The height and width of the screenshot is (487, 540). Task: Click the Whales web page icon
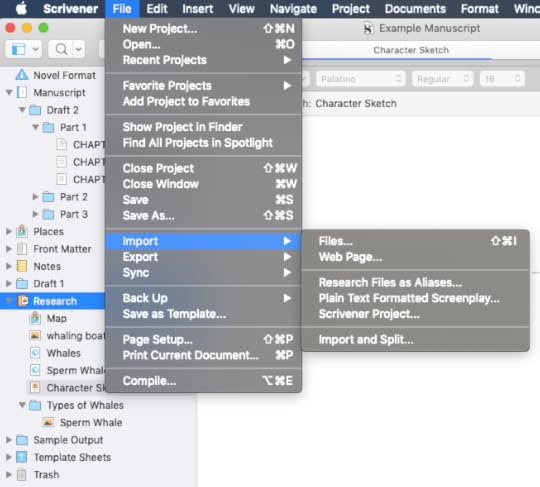tap(35, 353)
